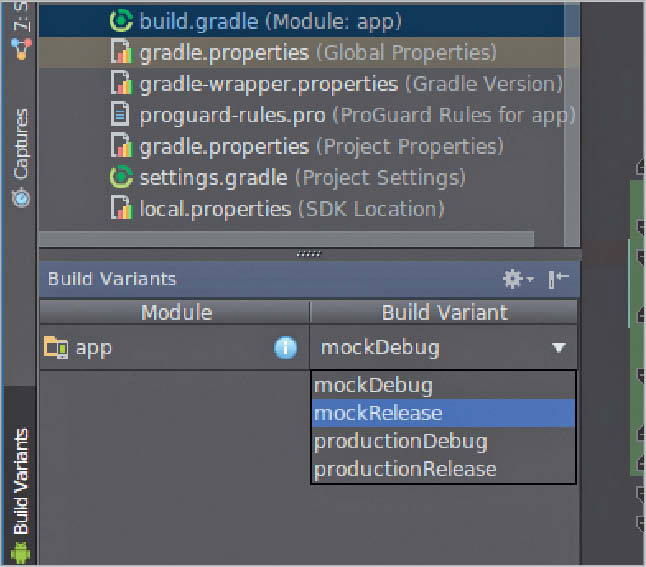Open the Build Variants side tab

tap(19, 482)
